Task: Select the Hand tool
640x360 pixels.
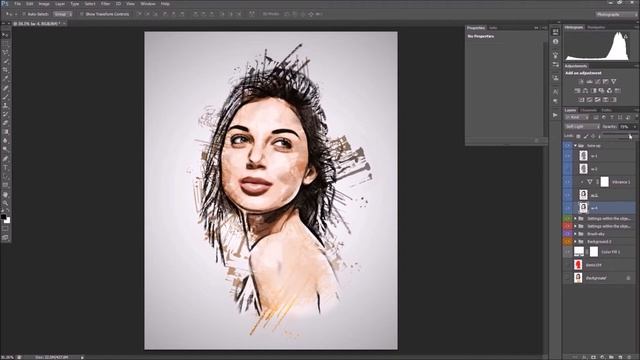Action: [x=5, y=194]
